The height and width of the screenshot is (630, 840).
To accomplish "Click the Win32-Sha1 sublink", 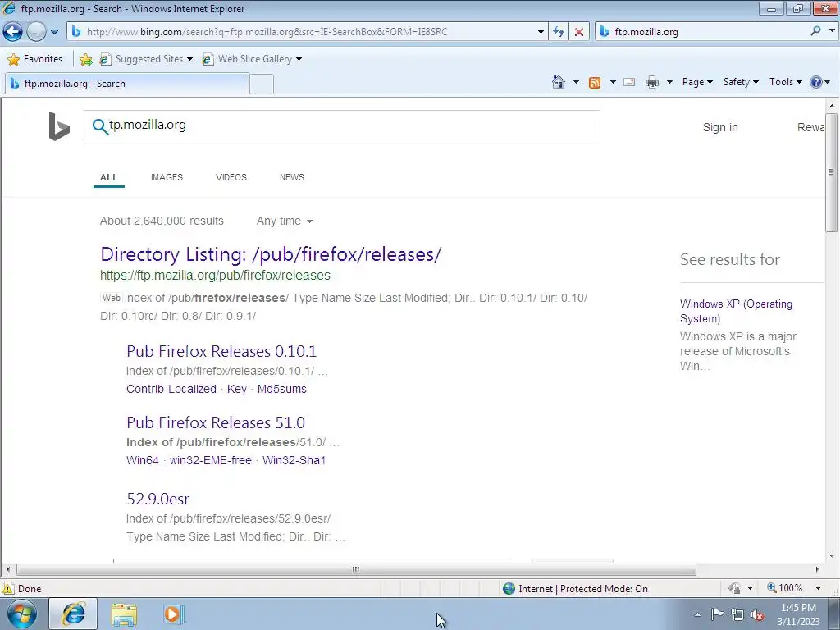I will (294, 460).
